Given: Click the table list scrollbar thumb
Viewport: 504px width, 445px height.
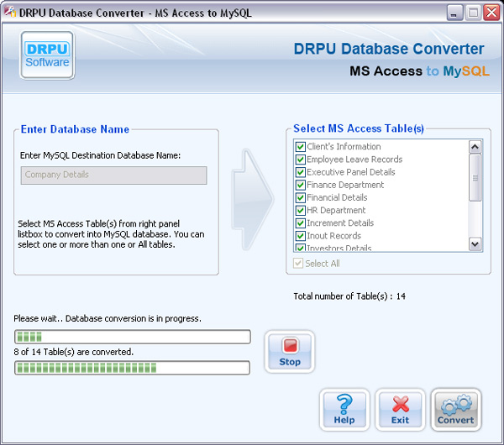Looking at the screenshot, I should pyautogui.click(x=475, y=178).
